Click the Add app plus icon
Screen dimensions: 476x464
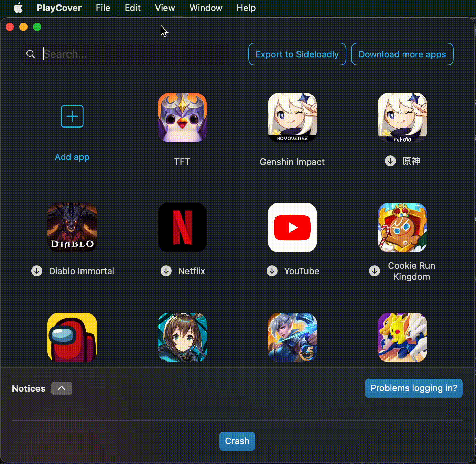click(x=72, y=116)
